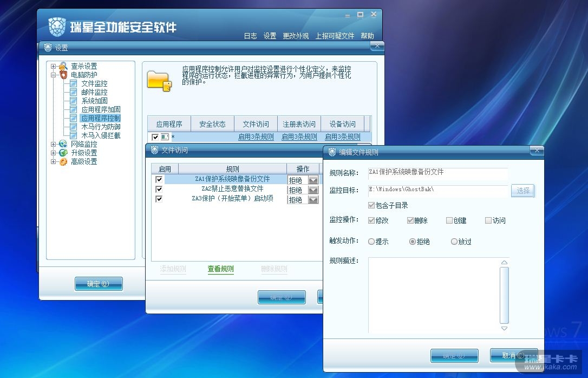
Task: Click the 木马入侵拦截 page icon
Action: tap(74, 135)
